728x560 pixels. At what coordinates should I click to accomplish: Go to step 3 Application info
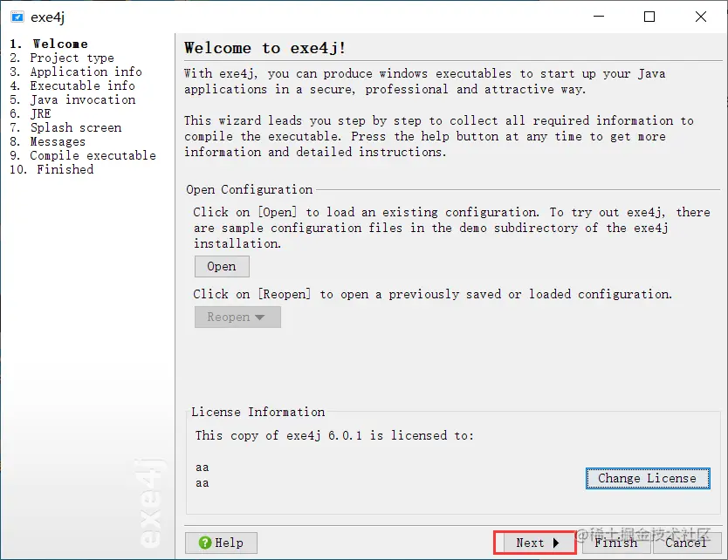(76, 72)
